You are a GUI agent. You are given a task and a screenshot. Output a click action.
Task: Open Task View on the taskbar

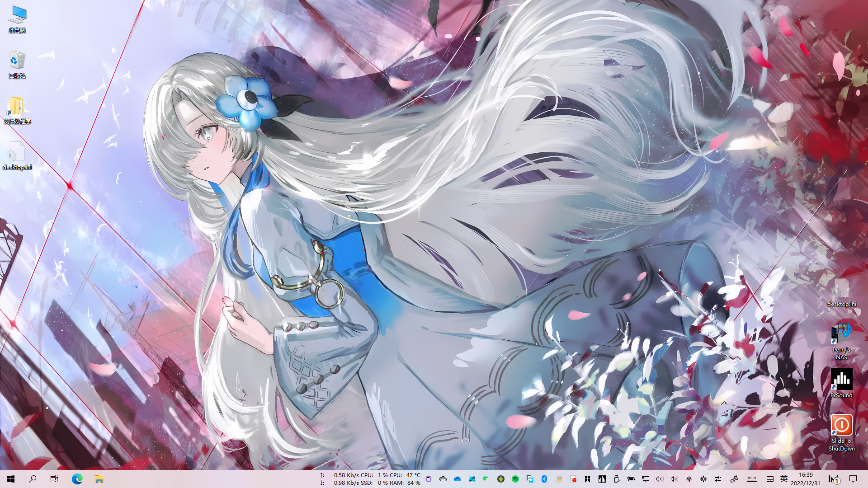coord(54,479)
